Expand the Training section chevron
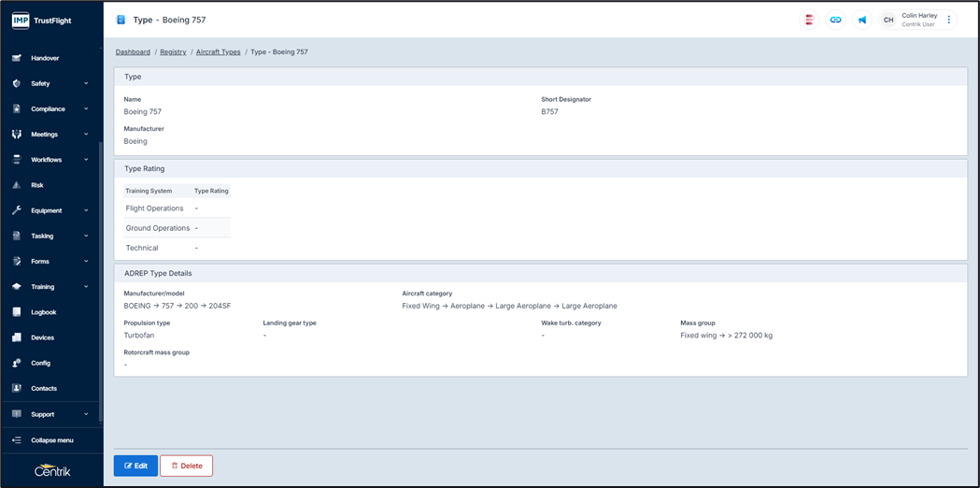Viewport: 980px width, 488px height. click(86, 287)
